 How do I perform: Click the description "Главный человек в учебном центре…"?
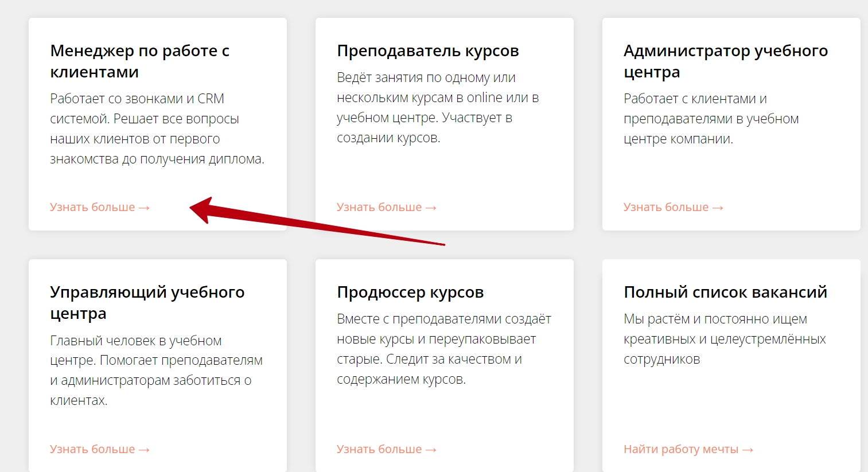pyautogui.click(x=157, y=370)
